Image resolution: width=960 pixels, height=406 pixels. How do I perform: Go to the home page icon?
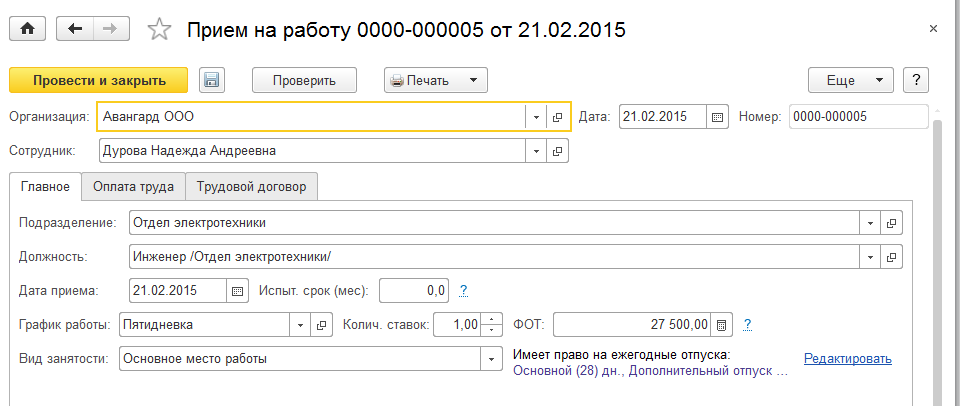coord(27,30)
